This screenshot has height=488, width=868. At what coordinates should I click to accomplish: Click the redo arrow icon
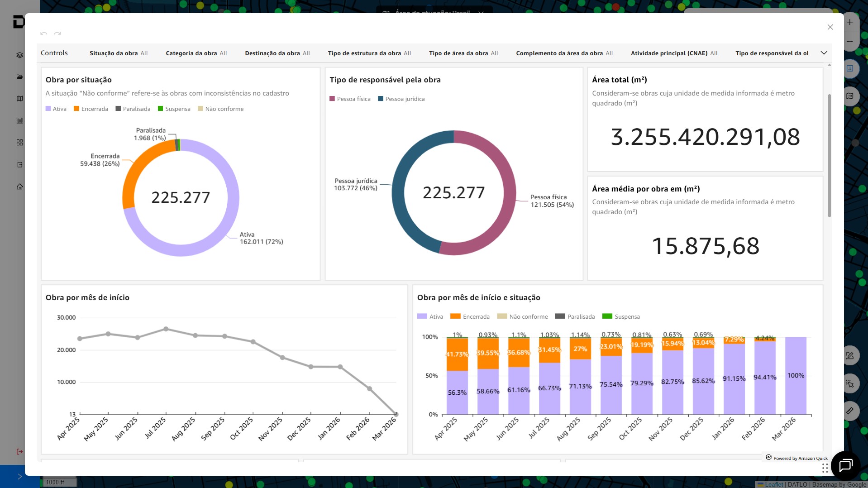pos(57,33)
